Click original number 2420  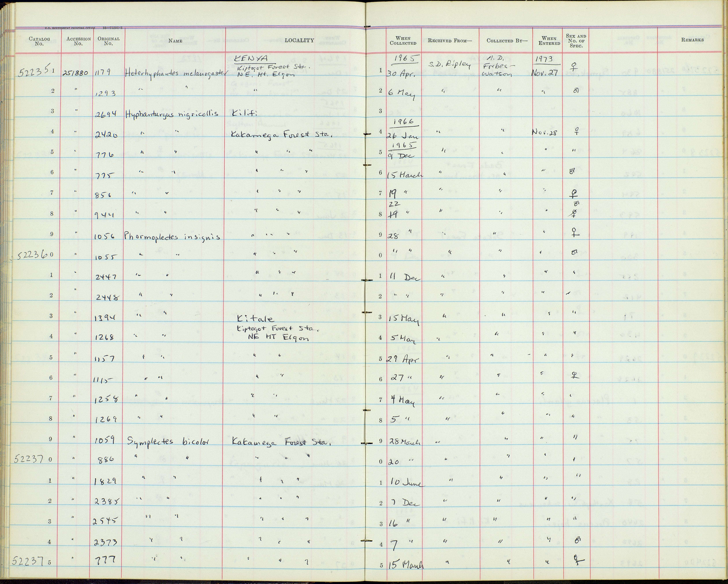(107, 135)
